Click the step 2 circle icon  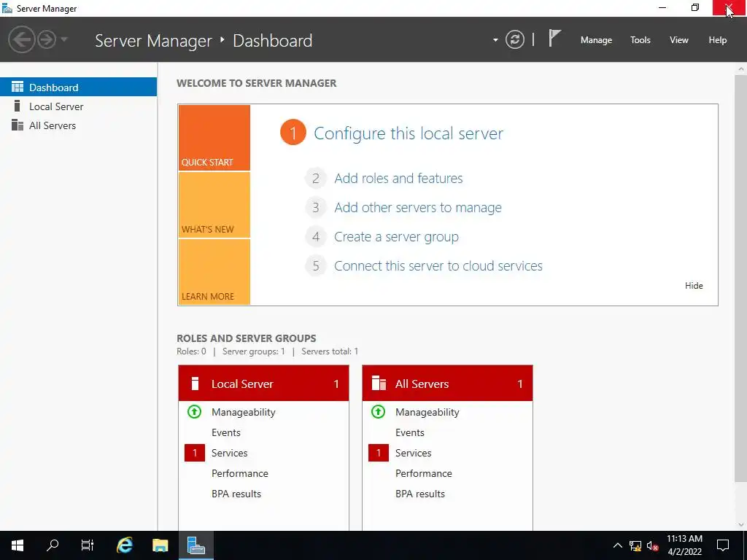pos(315,179)
